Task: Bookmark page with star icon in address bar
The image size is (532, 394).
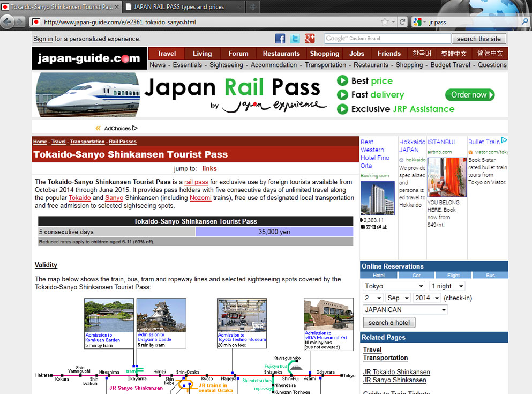Action: [385, 22]
